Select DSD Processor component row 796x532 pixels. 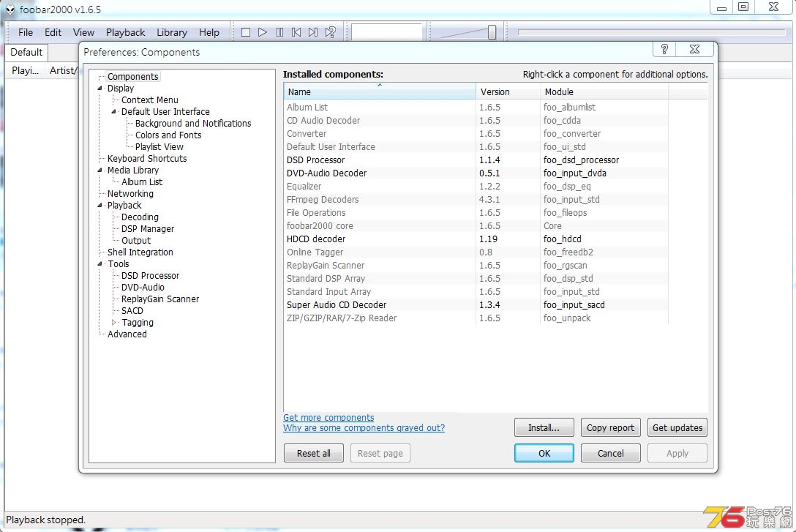coord(476,160)
